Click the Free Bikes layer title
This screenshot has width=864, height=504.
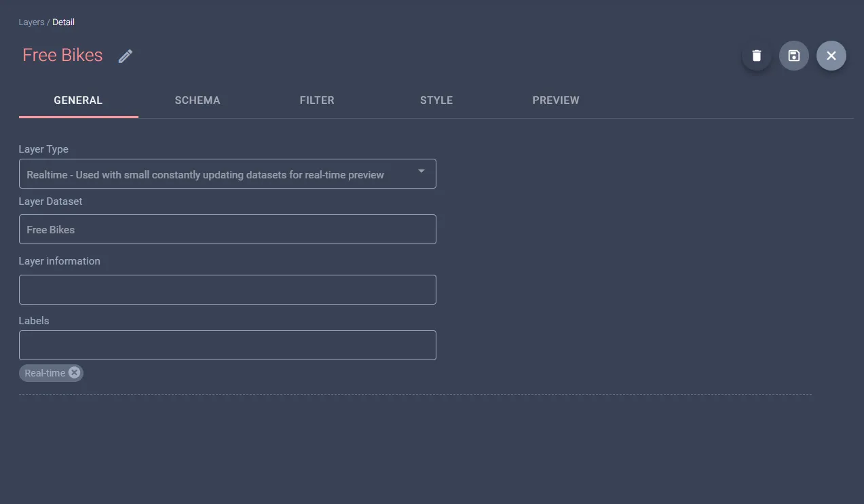coord(62,55)
